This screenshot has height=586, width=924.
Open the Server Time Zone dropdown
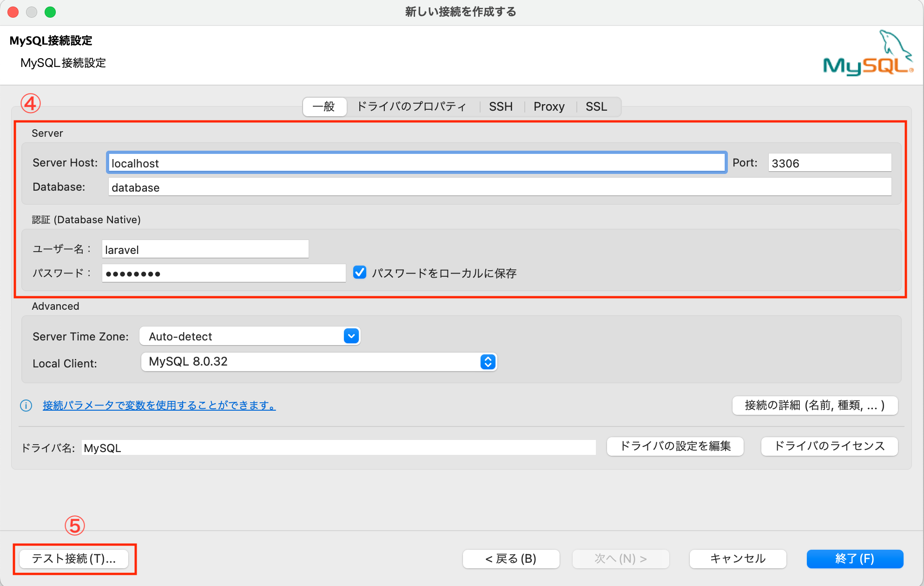250,336
